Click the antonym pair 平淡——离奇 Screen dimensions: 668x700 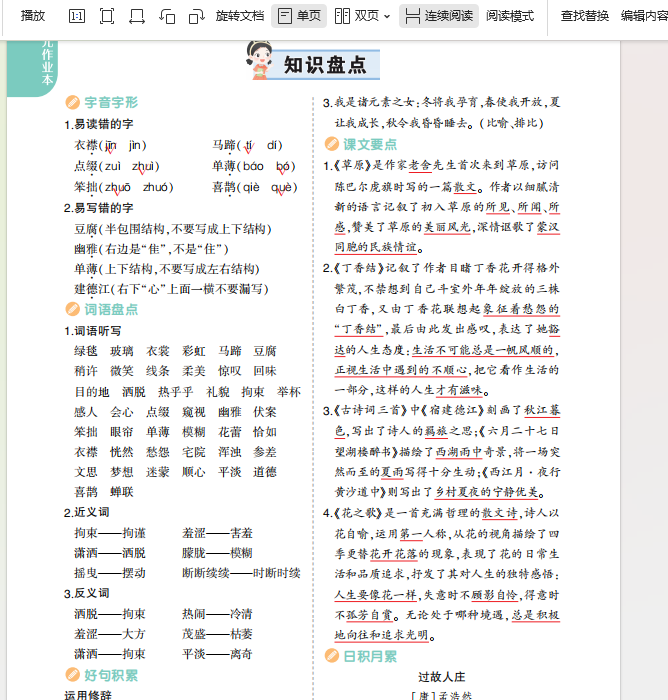point(217,654)
